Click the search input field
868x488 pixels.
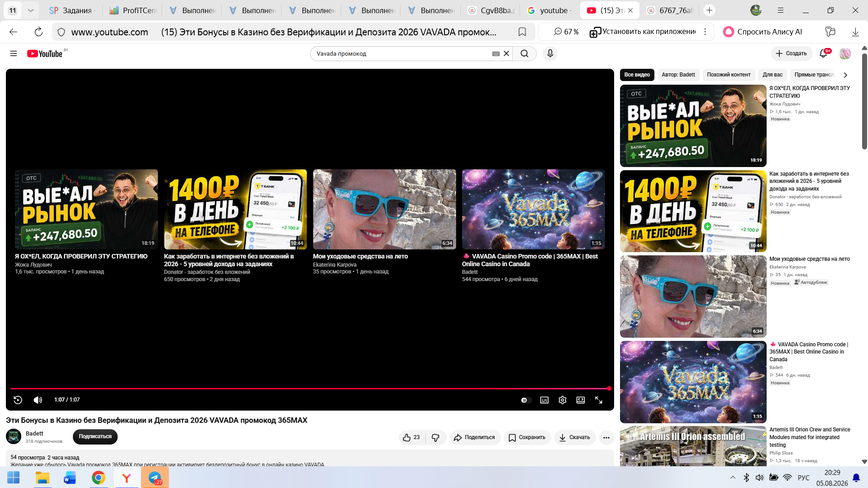(403, 53)
